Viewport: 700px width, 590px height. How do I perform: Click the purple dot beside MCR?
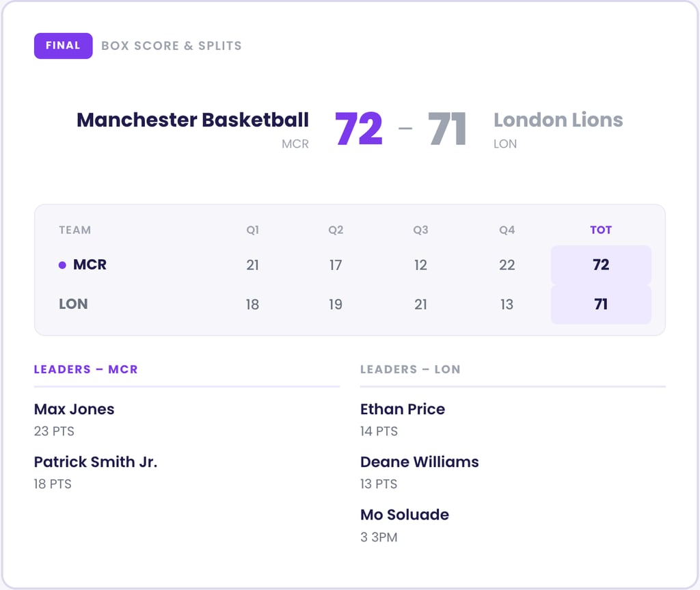click(62, 265)
